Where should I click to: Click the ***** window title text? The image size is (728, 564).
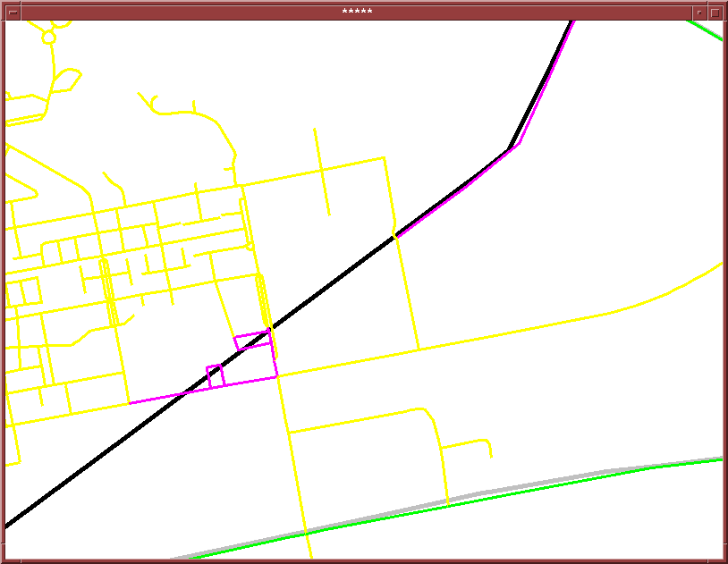tap(357, 12)
